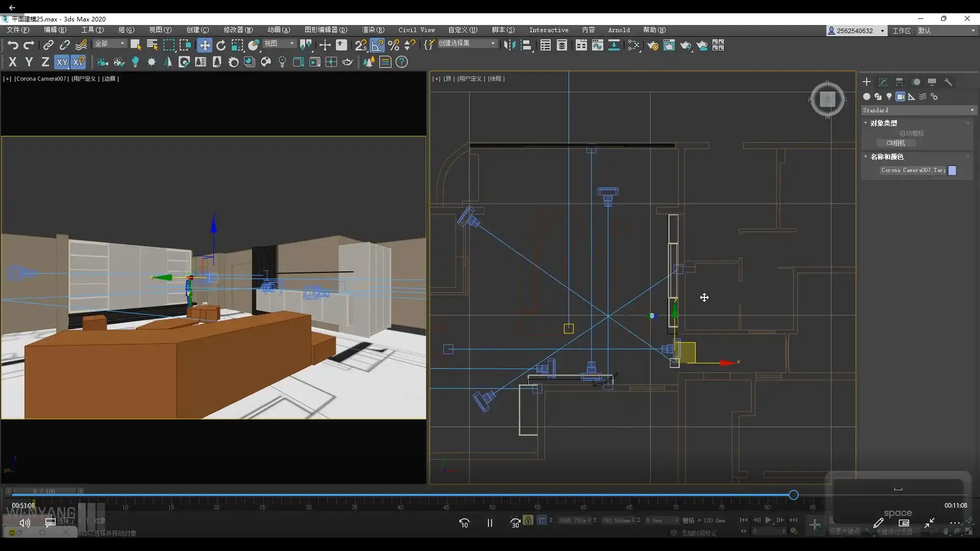Click the Corona Camera007 name field
This screenshot has height=551, width=980.
coord(913,170)
